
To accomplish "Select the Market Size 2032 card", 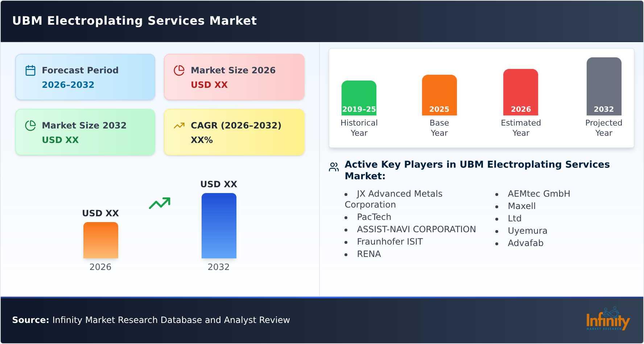I will (85, 132).
